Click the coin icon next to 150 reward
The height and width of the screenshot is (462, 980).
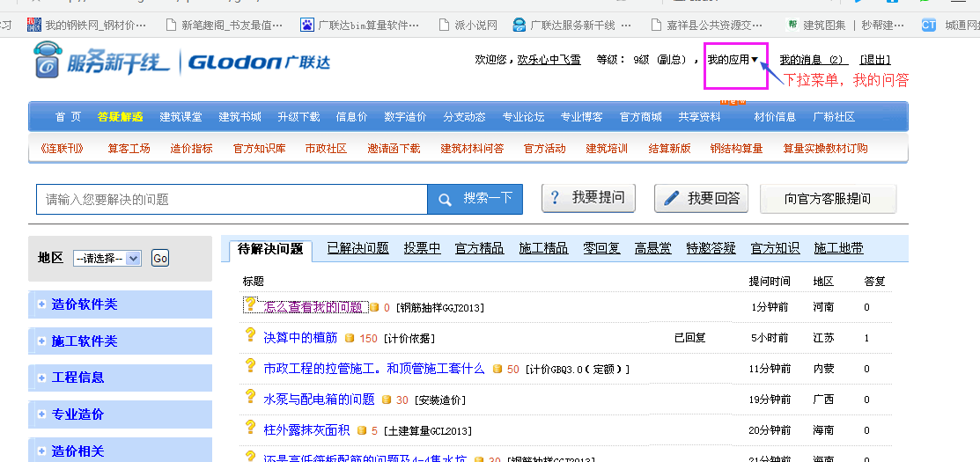(350, 338)
